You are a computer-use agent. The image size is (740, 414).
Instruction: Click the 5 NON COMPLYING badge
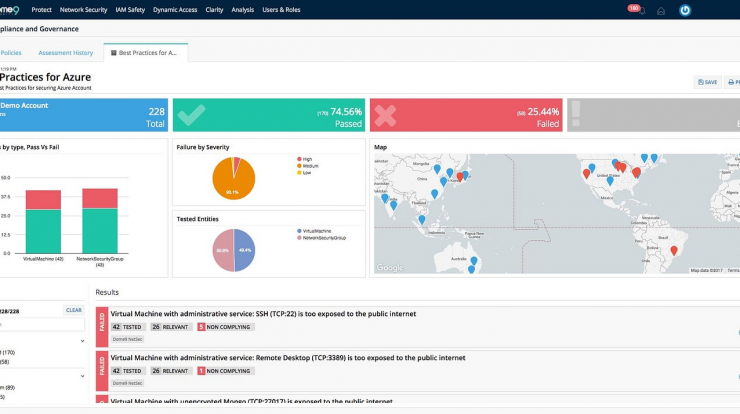(226, 327)
